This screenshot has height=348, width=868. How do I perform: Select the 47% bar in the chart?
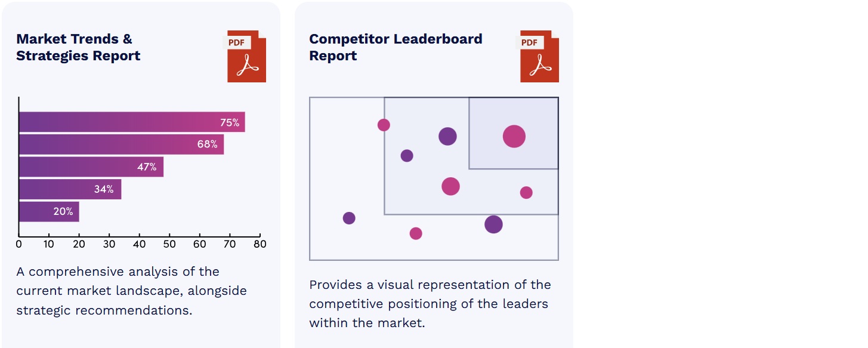coord(91,167)
